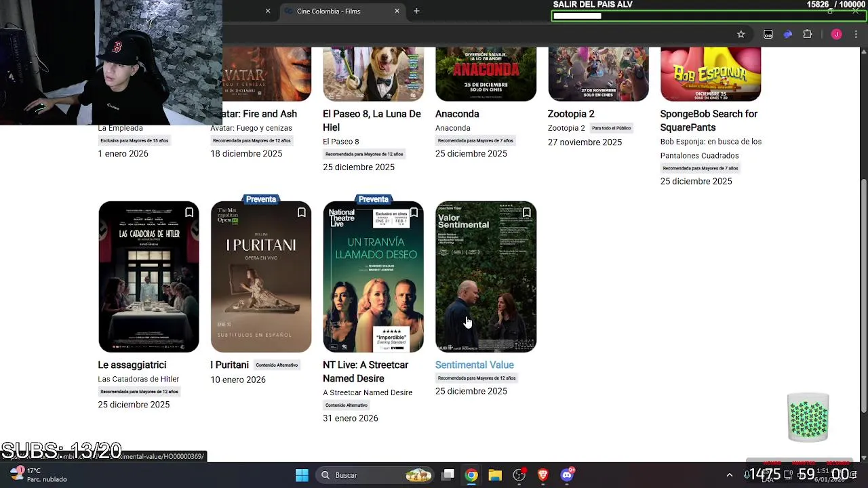Toggle bookmark on Sentimental Value poster
868x488 pixels.
pos(526,213)
